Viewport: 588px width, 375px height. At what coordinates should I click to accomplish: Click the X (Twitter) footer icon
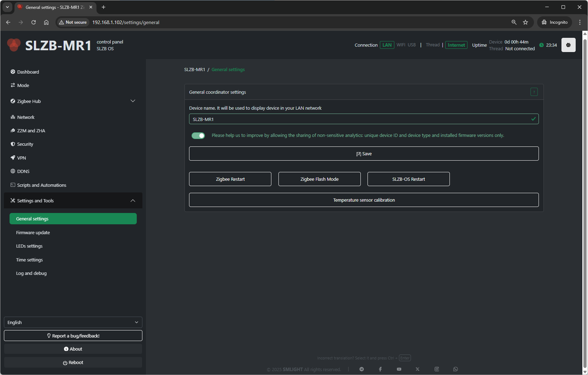[x=418, y=369]
